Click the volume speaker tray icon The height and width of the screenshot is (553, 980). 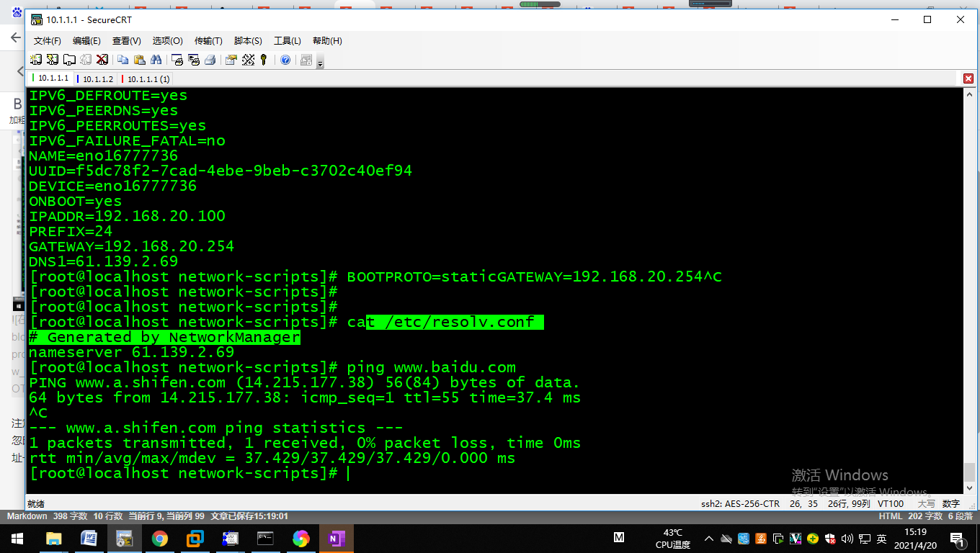pos(847,539)
